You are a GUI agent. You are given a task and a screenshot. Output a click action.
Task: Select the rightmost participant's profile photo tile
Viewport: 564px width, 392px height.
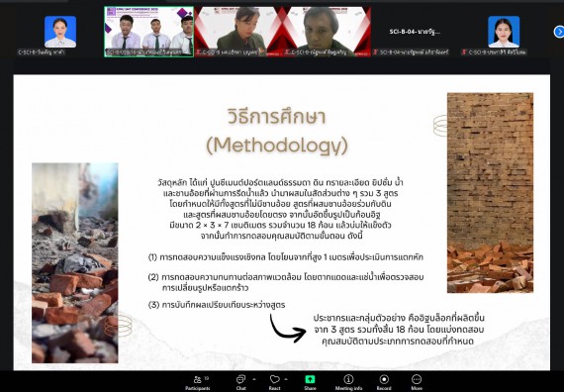(x=504, y=32)
